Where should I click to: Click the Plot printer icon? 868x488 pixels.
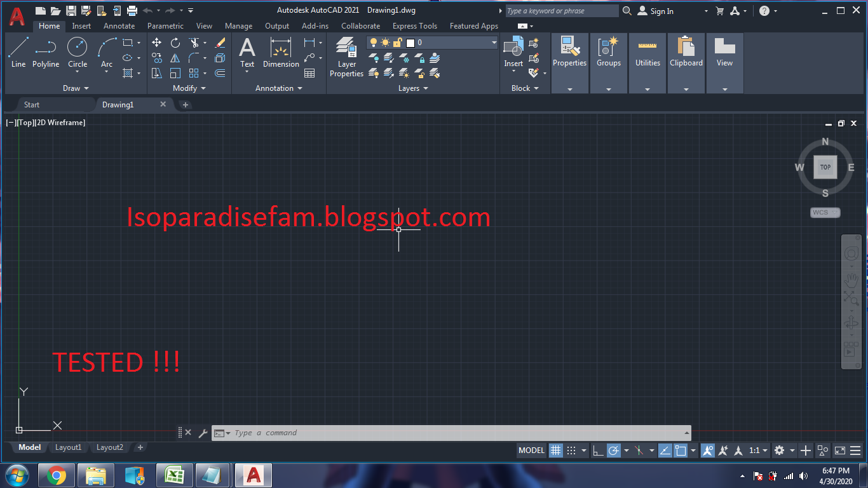click(132, 11)
